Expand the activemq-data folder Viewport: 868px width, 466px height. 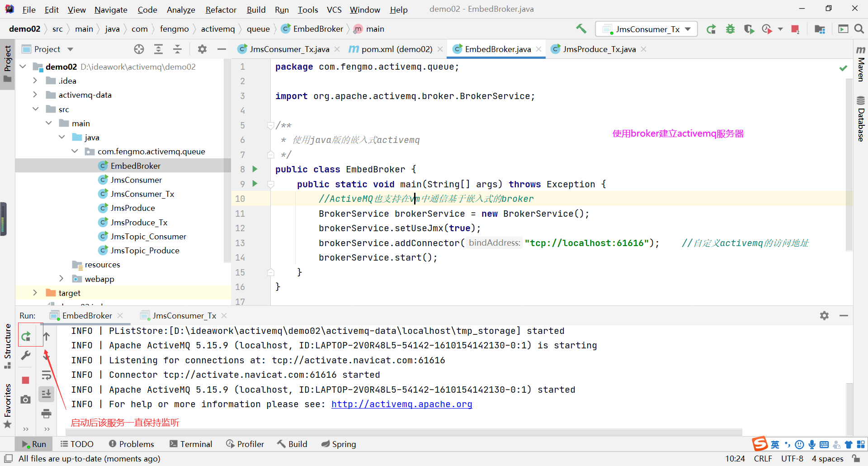click(35, 95)
